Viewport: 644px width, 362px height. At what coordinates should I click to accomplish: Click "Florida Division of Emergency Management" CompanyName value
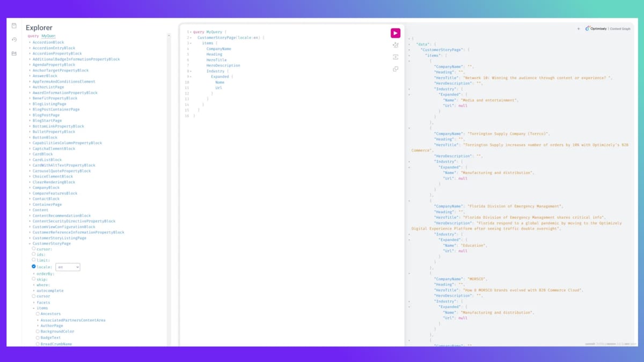click(x=515, y=206)
